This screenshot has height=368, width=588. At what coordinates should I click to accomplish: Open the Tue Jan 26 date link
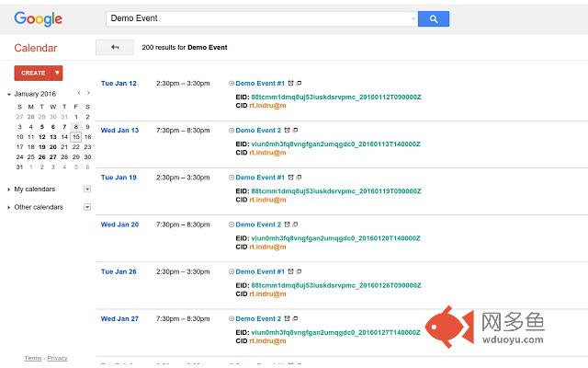point(119,271)
